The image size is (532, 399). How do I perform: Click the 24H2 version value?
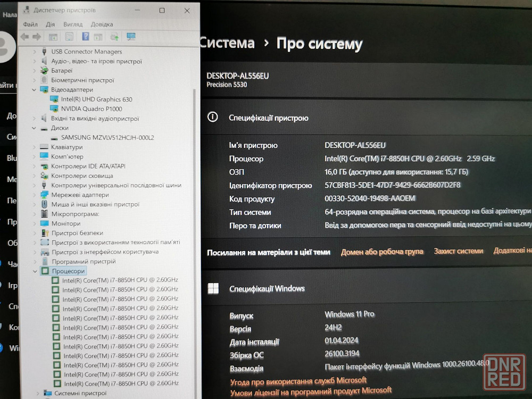point(333,327)
